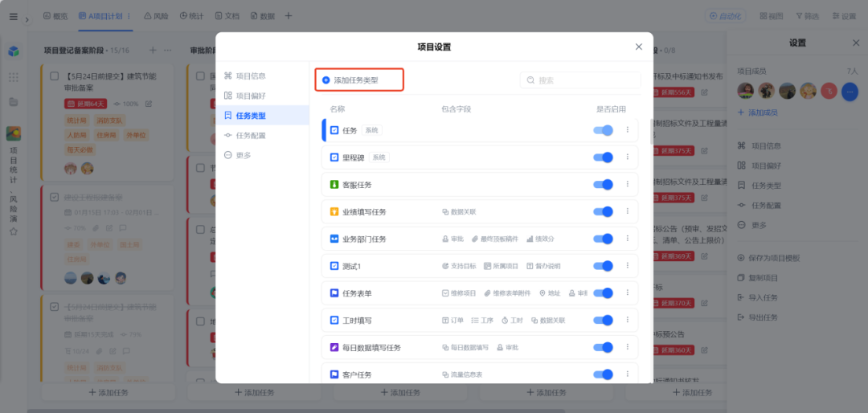The height and width of the screenshot is (413, 868).
Task: Focus the 搜索 field in project settings
Action: click(580, 80)
